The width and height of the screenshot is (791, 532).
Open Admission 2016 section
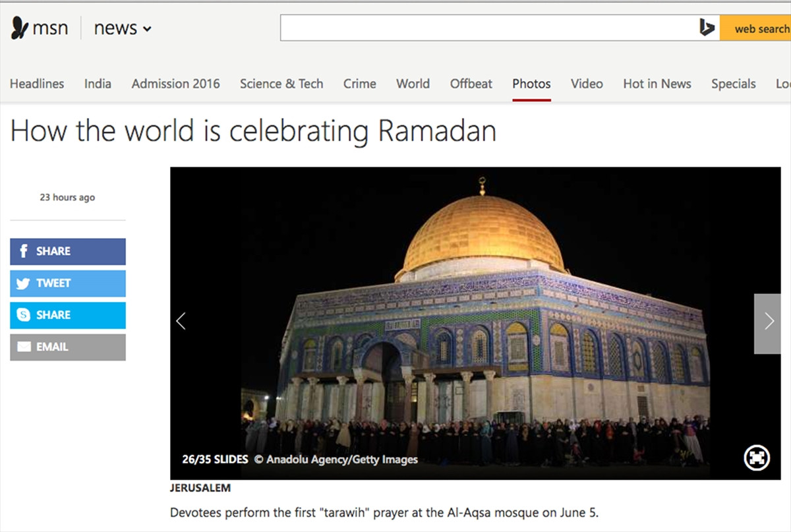(x=175, y=84)
